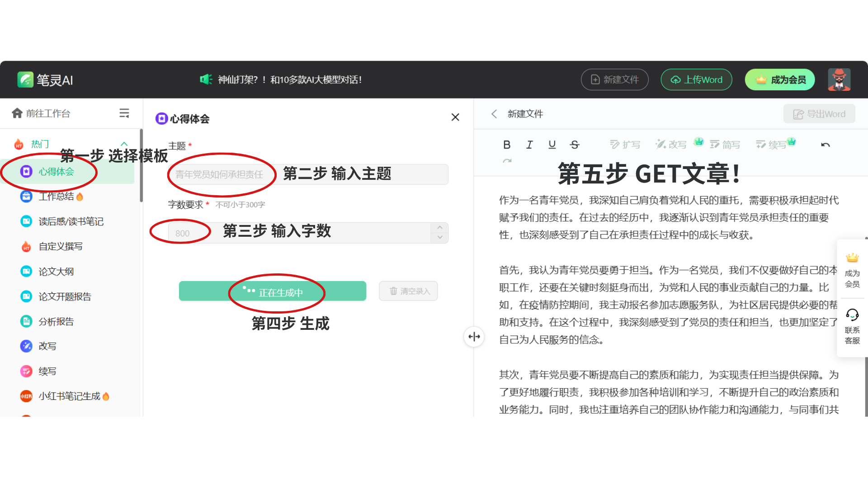This screenshot has height=488, width=868.
Task: Click the 新建文件 button in header
Action: point(614,80)
